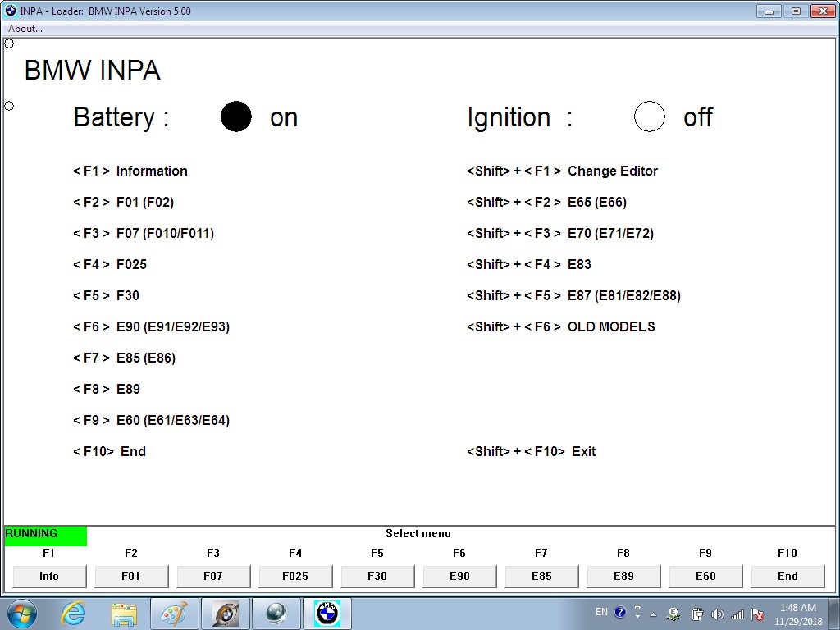Click '<Shift> + < F10> Exit' line

pos(531,451)
